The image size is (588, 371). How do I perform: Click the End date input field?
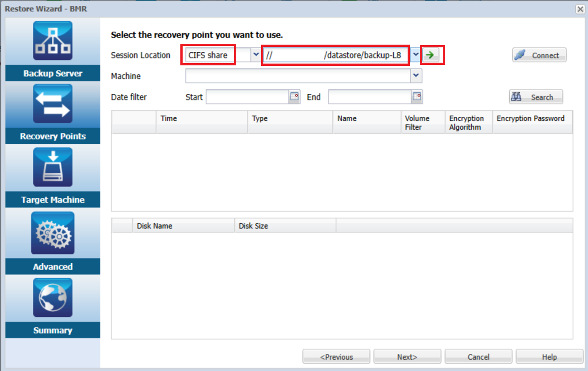(x=370, y=96)
